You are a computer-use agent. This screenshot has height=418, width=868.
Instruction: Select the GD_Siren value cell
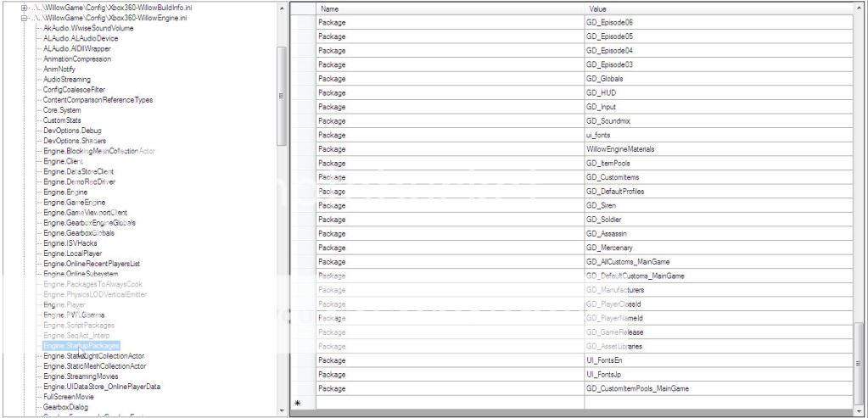(x=718, y=205)
